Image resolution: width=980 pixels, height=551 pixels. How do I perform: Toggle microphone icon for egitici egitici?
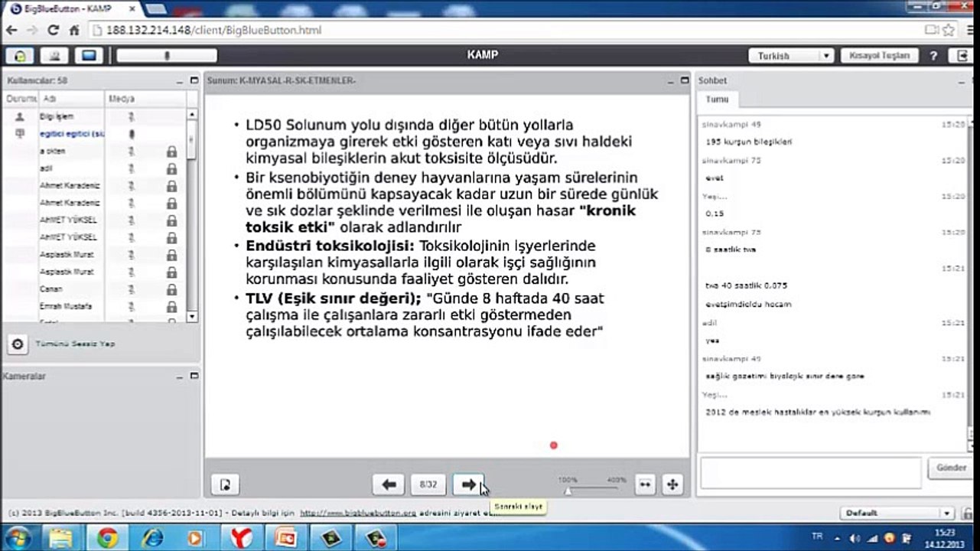[x=132, y=134]
